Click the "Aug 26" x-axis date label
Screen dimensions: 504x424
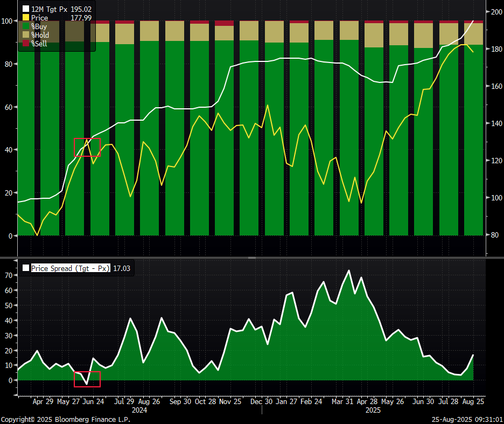point(149,401)
